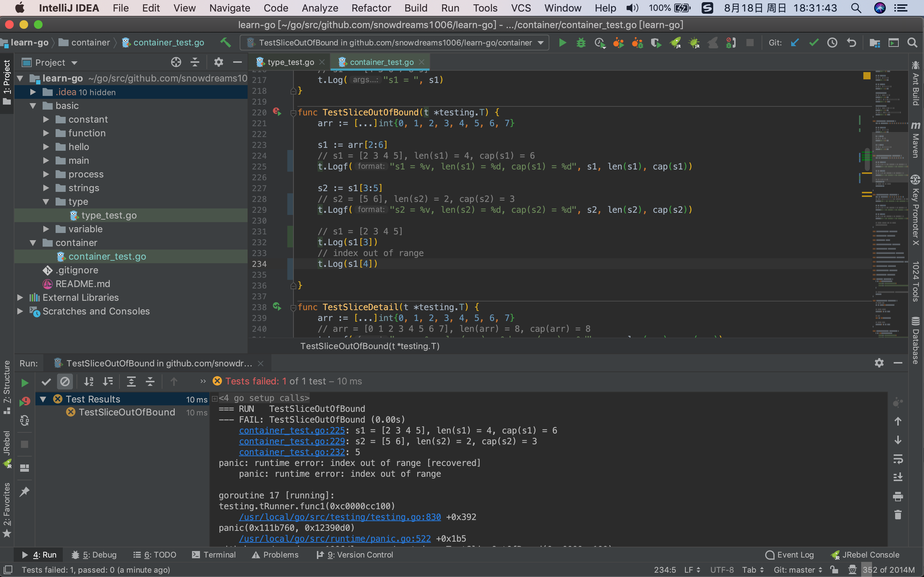The image size is (924, 577).
Task: Toggle 'Ignore Non-errors' filter in test results
Action: click(x=65, y=382)
